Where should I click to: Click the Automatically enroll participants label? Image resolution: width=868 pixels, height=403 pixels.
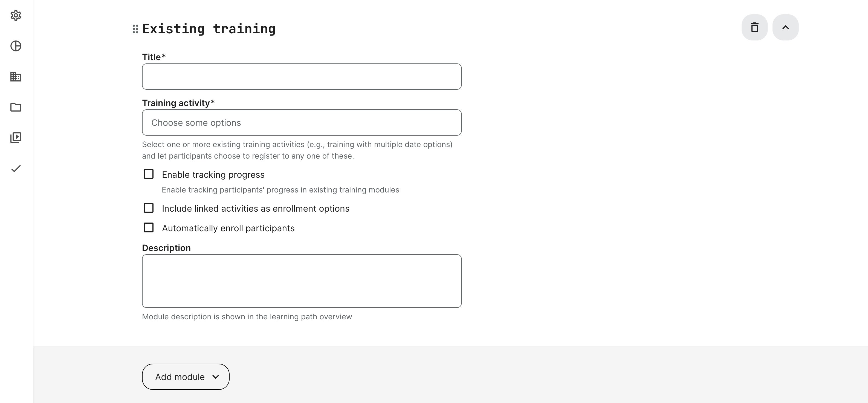(x=228, y=228)
